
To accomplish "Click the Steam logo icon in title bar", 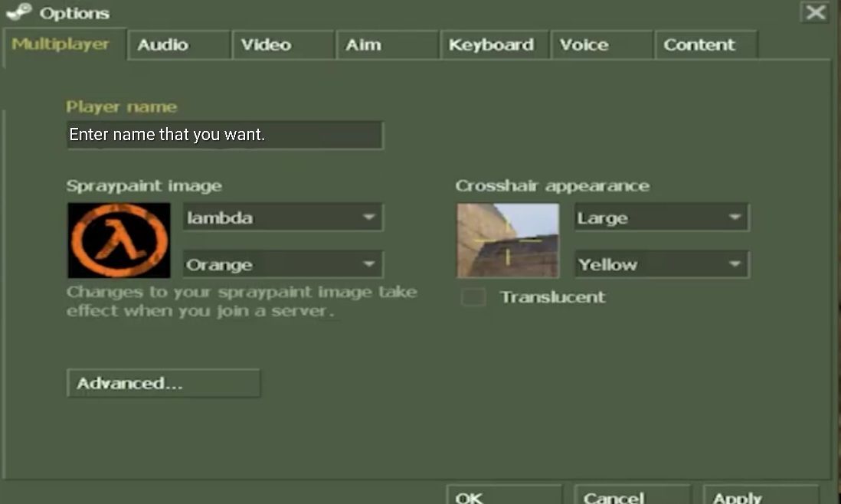I will (x=18, y=12).
